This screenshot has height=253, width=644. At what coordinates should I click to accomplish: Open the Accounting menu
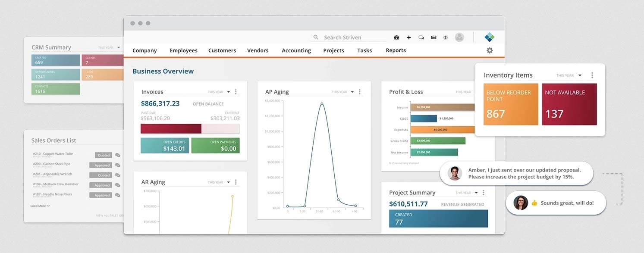[296, 50]
